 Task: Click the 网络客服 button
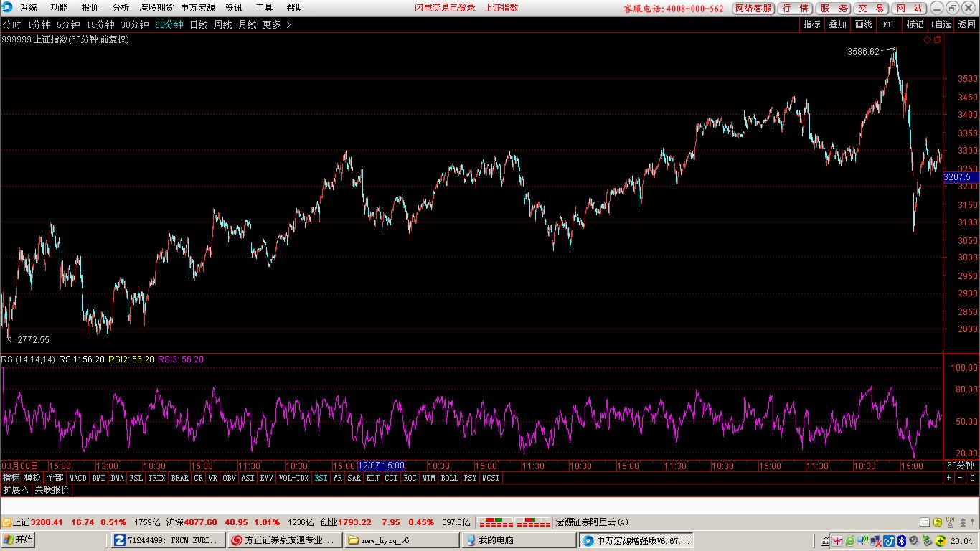point(753,9)
